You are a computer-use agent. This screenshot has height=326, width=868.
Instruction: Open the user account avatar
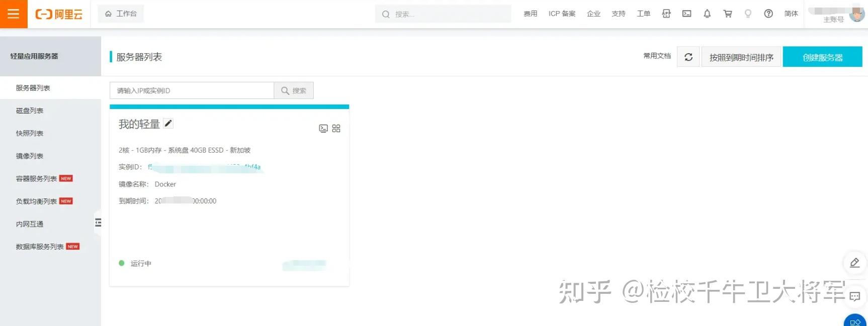[x=856, y=14]
